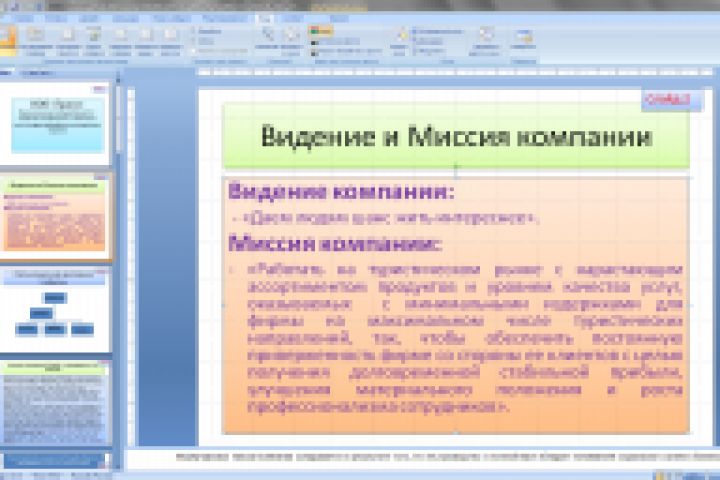The width and height of the screenshot is (720, 480).
Task: Choose the Grayscale view mode
Action: coord(336,42)
